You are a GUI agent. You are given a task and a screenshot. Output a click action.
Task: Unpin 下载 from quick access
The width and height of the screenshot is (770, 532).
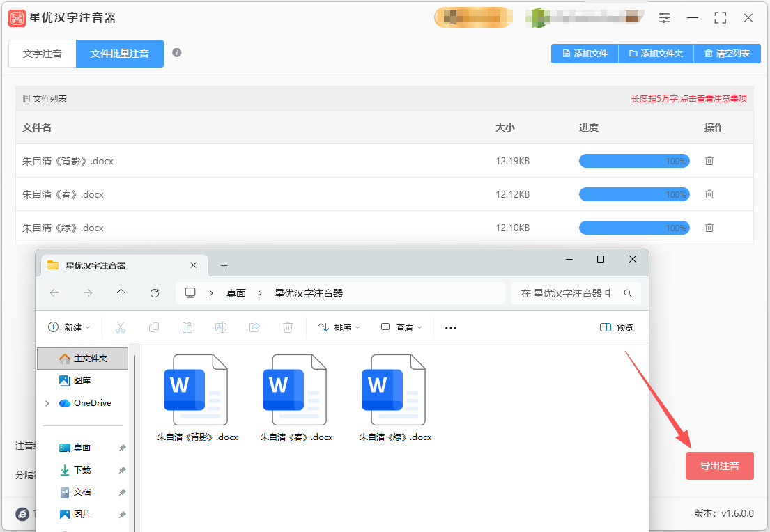click(x=122, y=470)
